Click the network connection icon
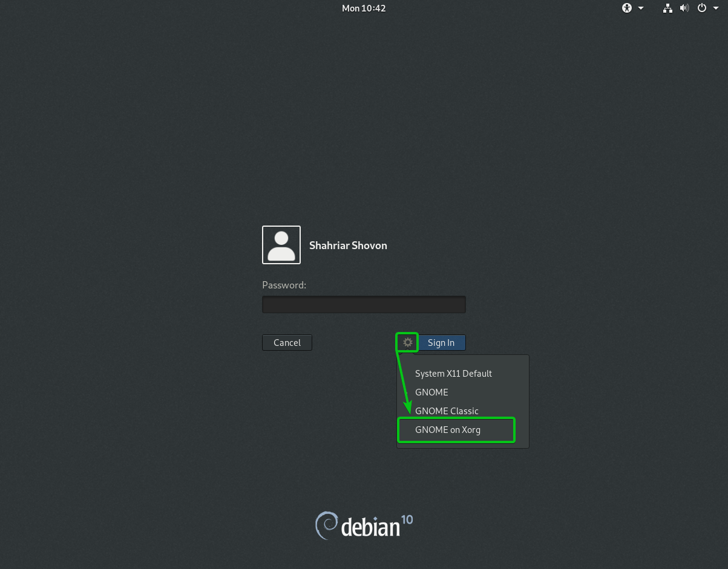The image size is (728, 569). pyautogui.click(x=667, y=8)
